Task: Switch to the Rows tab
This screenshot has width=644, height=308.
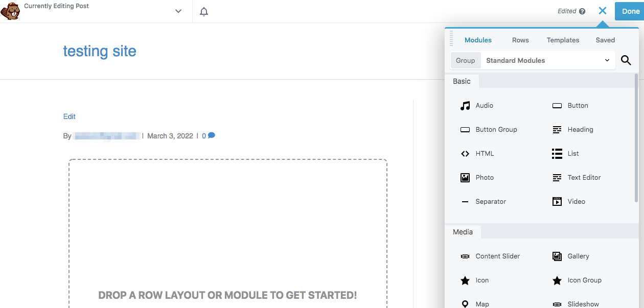Action: [x=520, y=40]
